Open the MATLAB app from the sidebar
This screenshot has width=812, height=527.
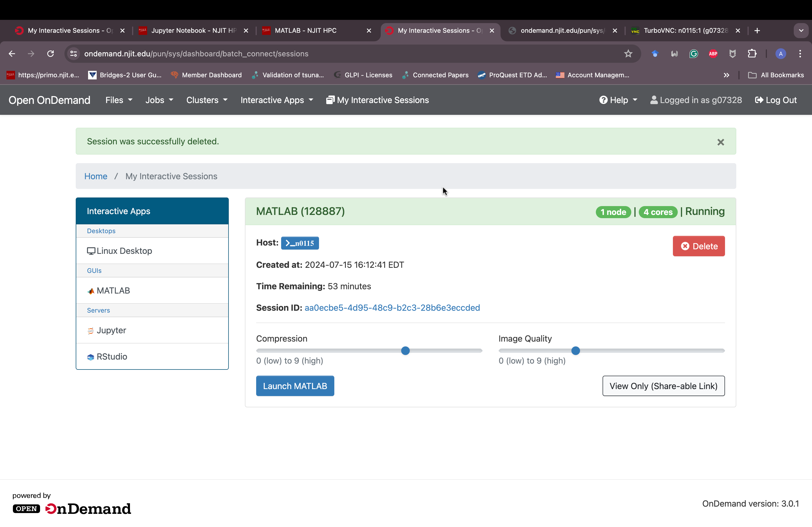coord(152,290)
